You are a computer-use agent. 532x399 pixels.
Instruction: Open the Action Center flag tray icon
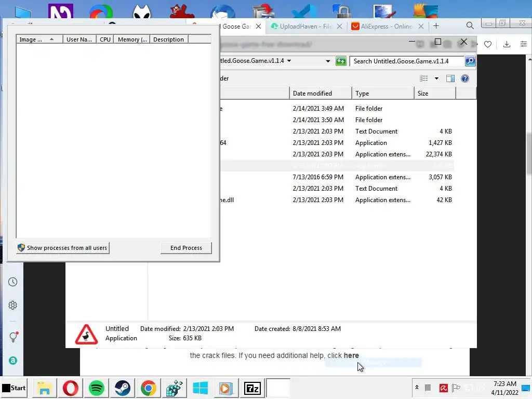pyautogui.click(x=456, y=388)
